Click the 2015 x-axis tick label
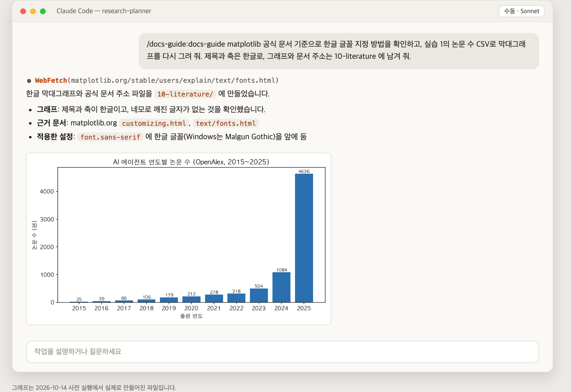 79,308
